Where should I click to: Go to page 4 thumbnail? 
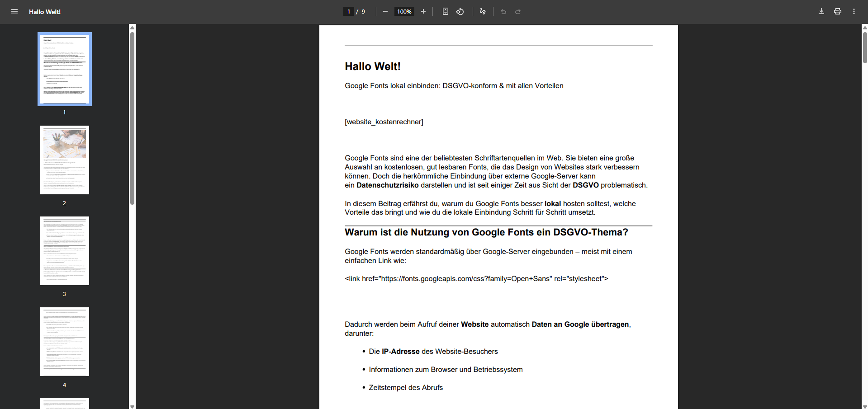65,342
